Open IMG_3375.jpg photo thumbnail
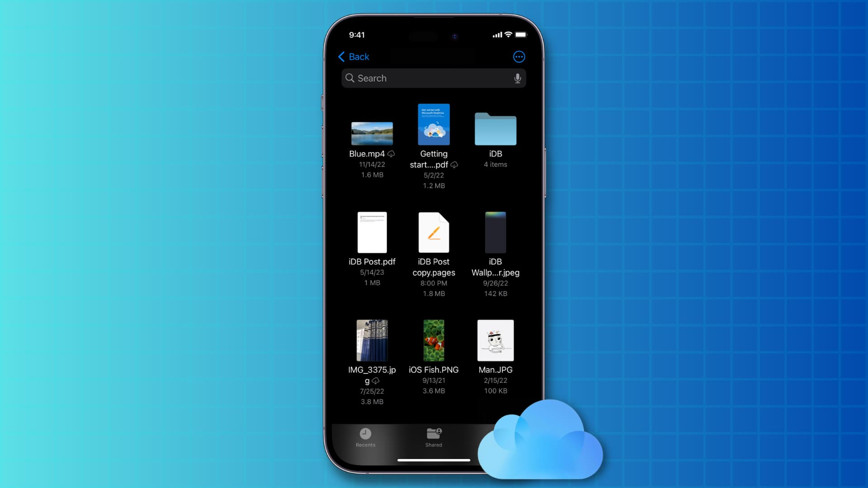 tap(372, 340)
